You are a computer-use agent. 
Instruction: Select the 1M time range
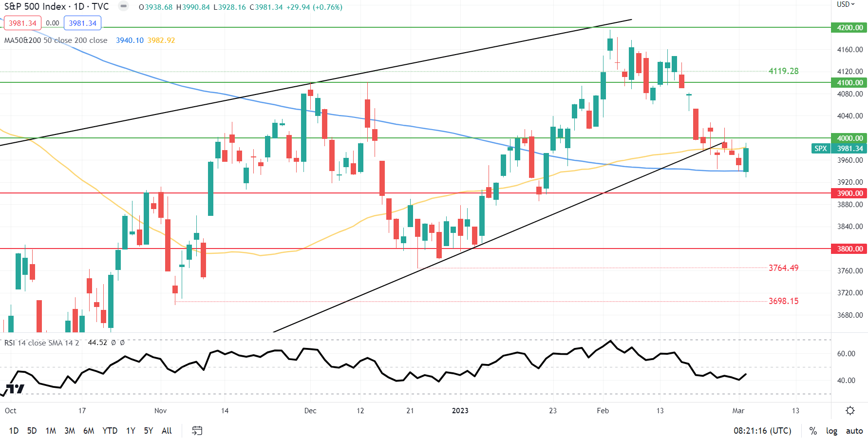51,431
